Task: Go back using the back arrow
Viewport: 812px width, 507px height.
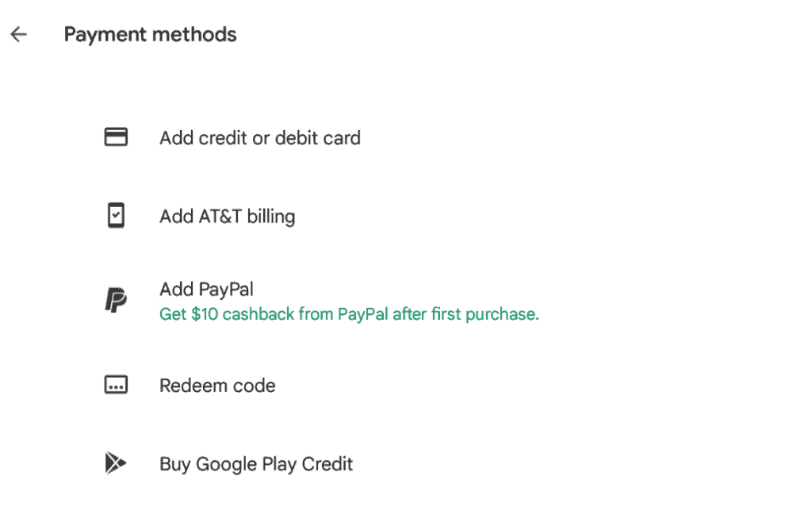Action: point(18,35)
